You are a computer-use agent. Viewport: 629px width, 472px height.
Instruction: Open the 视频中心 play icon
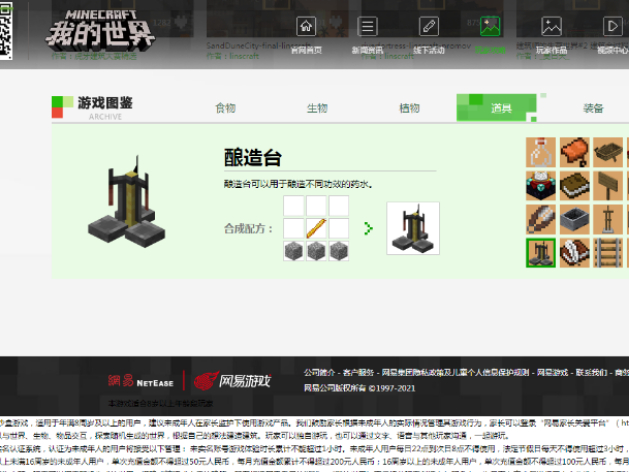[613, 26]
